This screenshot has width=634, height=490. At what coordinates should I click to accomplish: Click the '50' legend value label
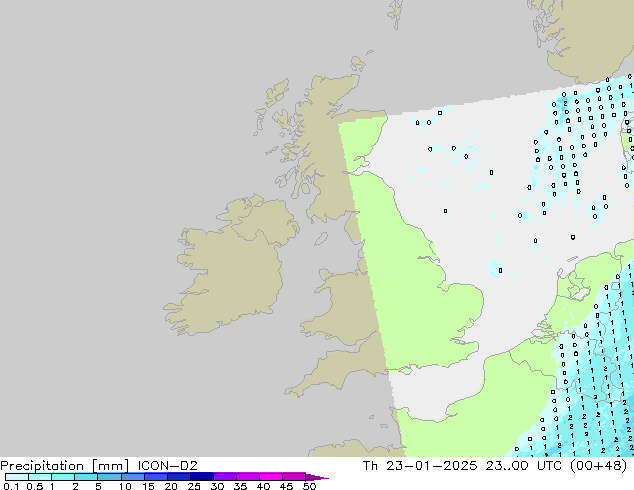(x=309, y=486)
